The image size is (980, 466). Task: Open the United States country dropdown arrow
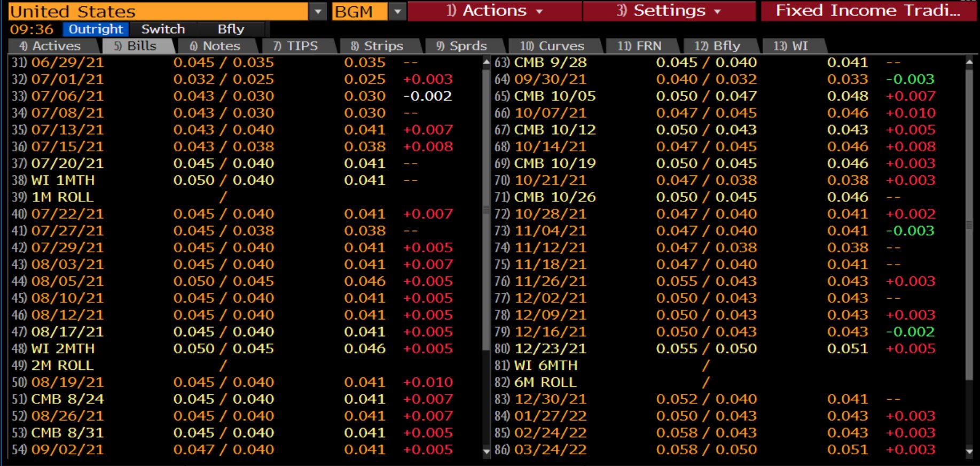[x=318, y=11]
